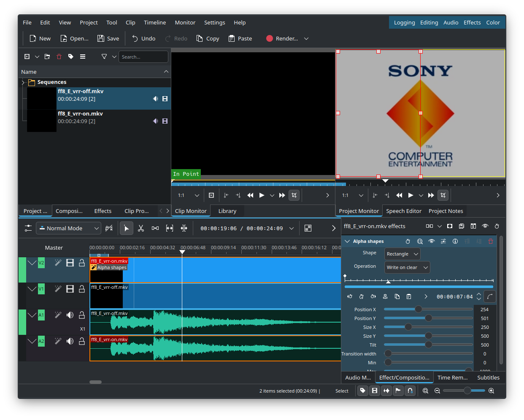The width and height of the screenshot is (524, 420).
Task: Add keyframe at current position
Action: tap(362, 296)
